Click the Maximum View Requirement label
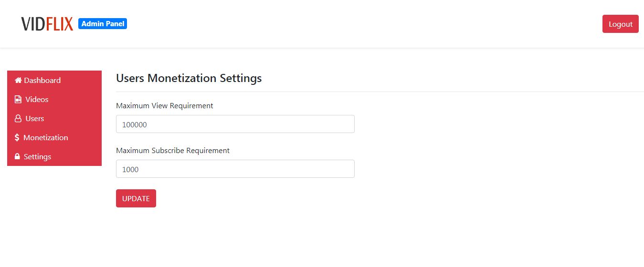This screenshot has width=644, height=267. pos(165,105)
